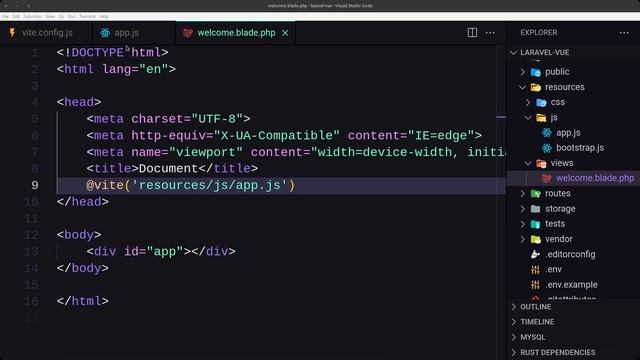Place cursor in the @vite('resources/js/app.js') line
The image size is (640, 360).
click(x=191, y=185)
